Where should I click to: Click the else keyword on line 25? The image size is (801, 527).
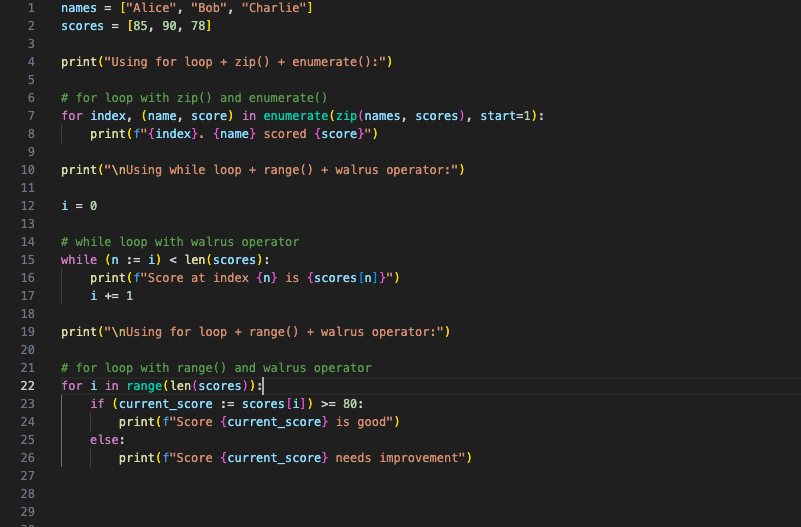[x=104, y=440]
